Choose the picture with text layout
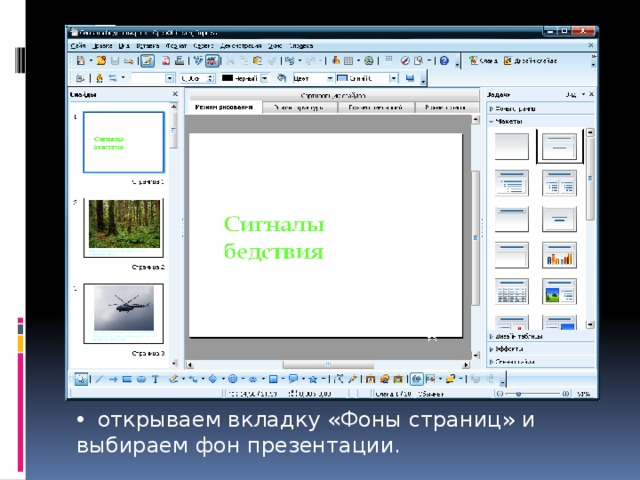This screenshot has height=480, width=640. (x=559, y=291)
